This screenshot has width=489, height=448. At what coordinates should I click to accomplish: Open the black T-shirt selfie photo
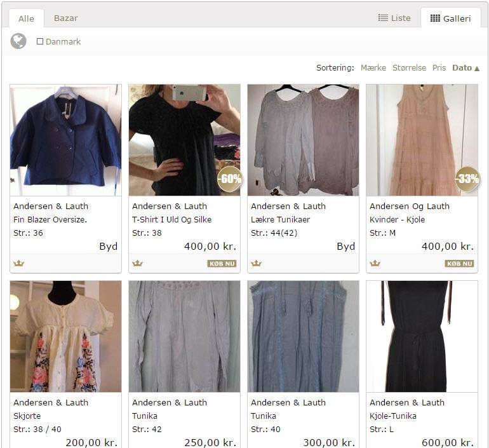[184, 140]
